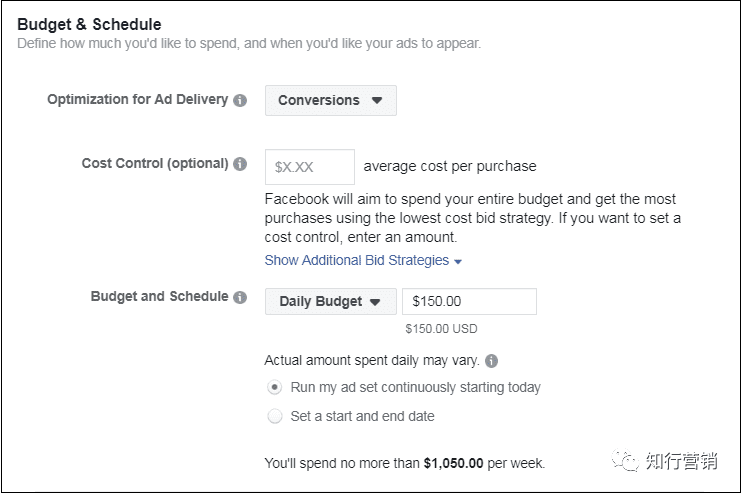
Task: Click the '$150.00 USD' caption below budget
Action: 441,327
